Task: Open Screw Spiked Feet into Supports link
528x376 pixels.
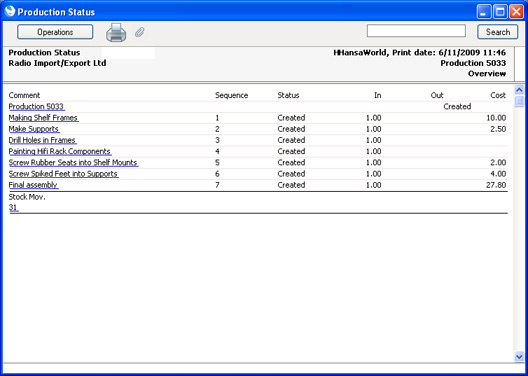Action: (64, 174)
